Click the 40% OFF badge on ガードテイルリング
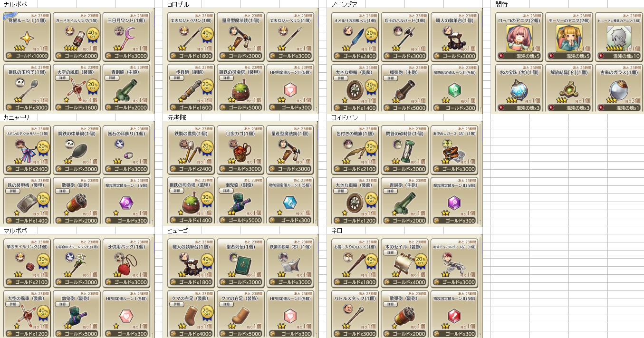Image resolution: width=644 pixels, height=338 pixels. coord(93,34)
